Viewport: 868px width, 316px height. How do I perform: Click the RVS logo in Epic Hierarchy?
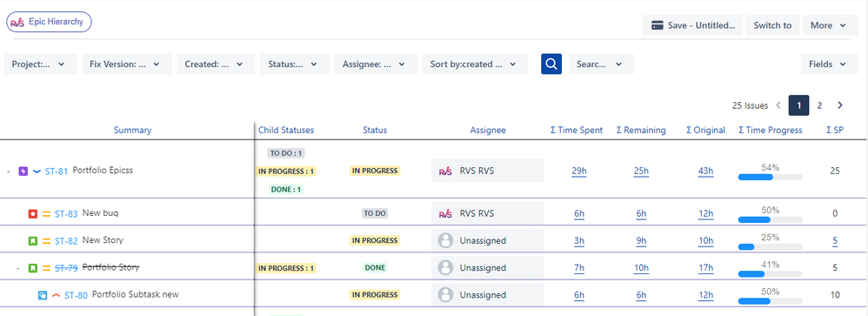(x=17, y=23)
